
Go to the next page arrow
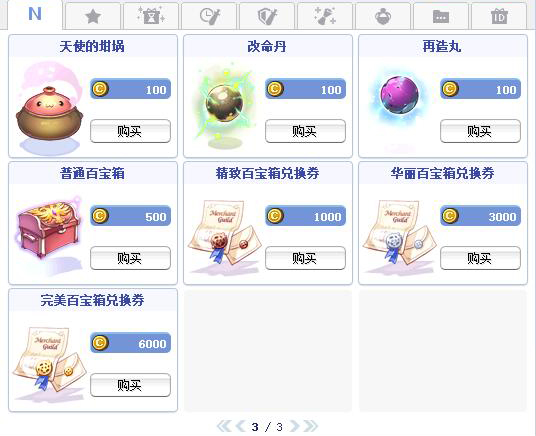point(295,426)
